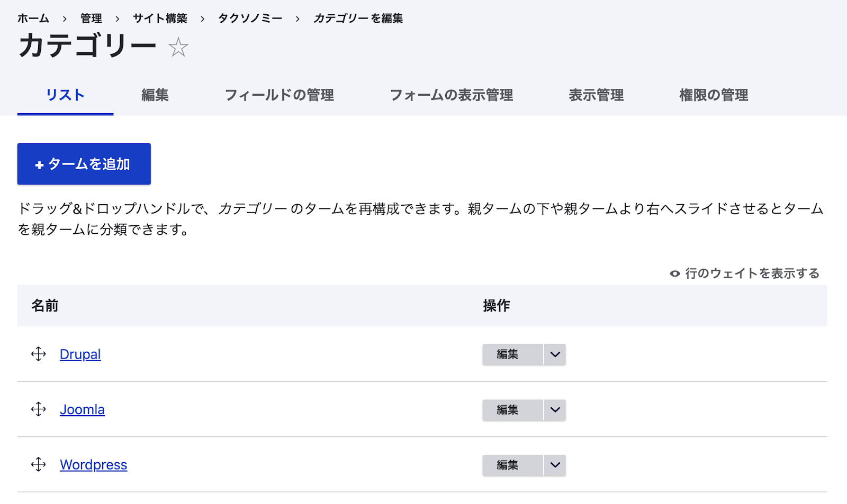Open the dropdown arrow next to Drupal's 編集 button
Image resolution: width=847 pixels, height=504 pixels.
pos(554,354)
